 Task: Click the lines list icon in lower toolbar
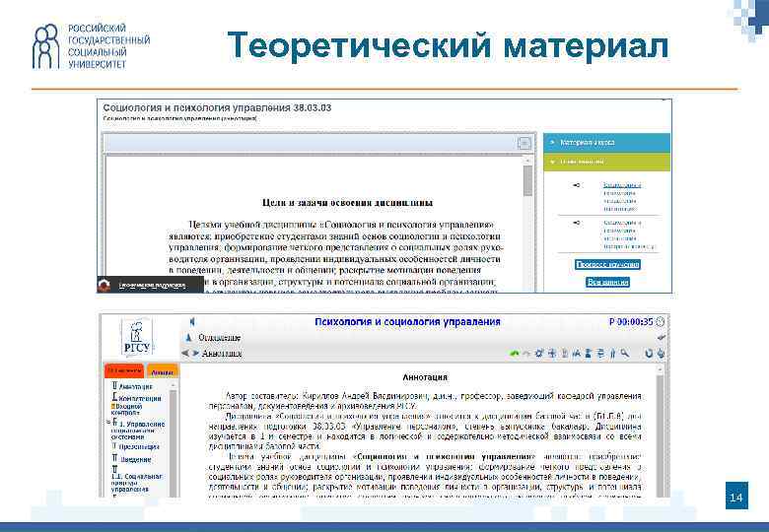pos(600,354)
